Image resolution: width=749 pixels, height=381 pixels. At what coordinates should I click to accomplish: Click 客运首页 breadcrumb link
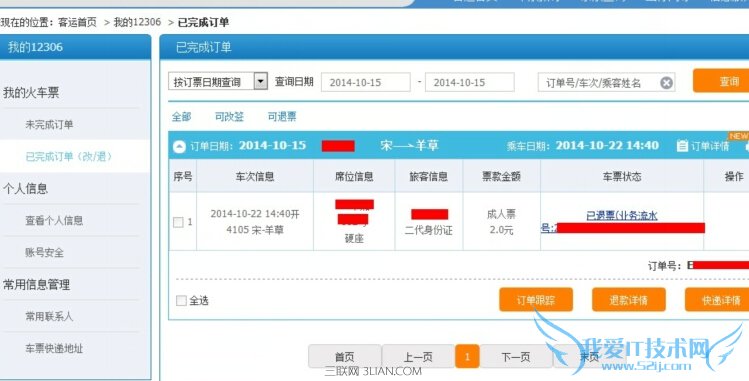77,22
